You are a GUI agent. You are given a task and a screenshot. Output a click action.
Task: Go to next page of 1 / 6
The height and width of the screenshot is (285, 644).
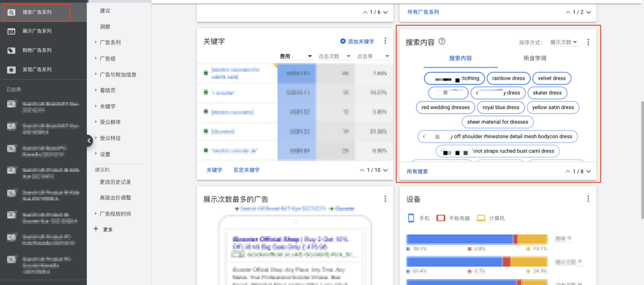point(385,12)
